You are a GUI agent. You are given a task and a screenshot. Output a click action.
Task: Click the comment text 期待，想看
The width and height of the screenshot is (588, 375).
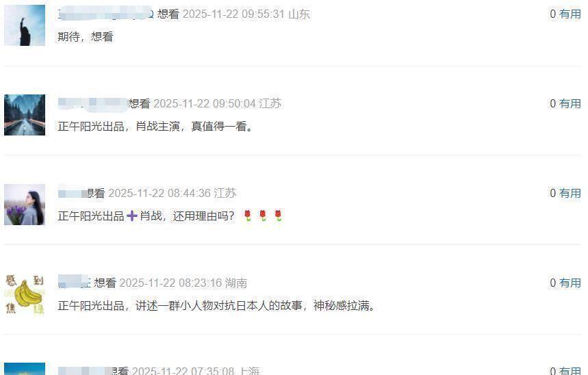(86, 37)
